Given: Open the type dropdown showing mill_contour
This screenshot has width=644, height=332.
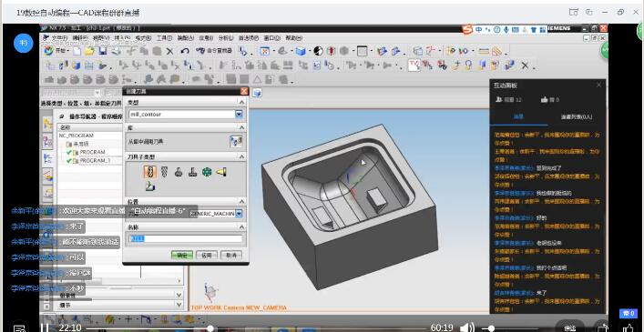Looking at the screenshot, I should 239,115.
